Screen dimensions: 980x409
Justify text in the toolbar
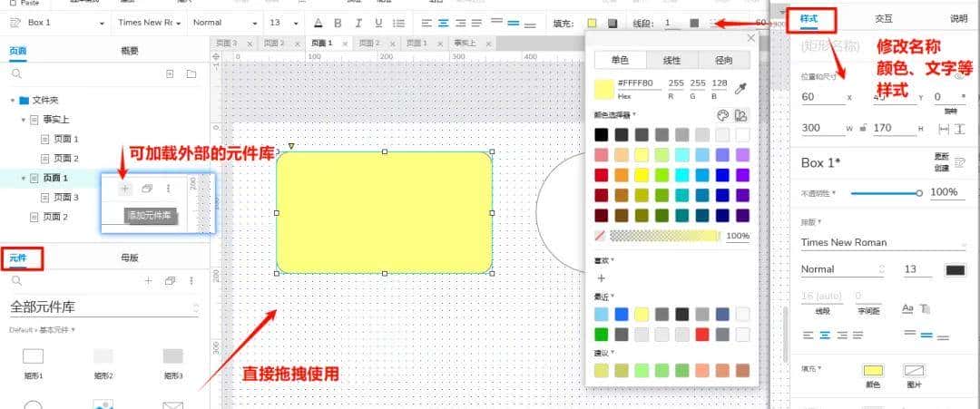click(x=477, y=23)
